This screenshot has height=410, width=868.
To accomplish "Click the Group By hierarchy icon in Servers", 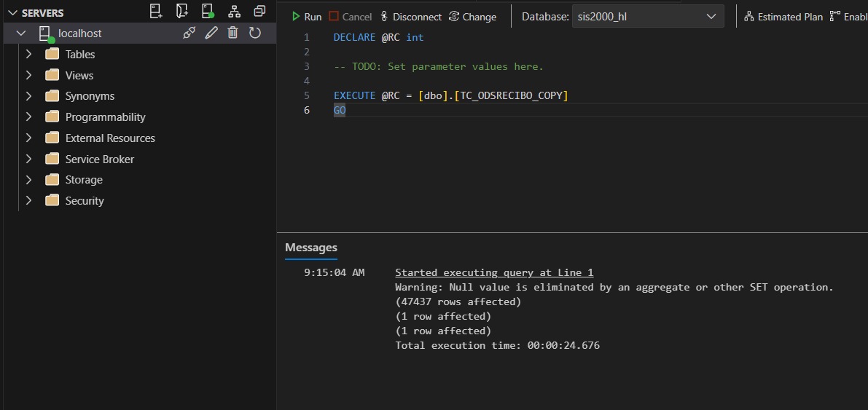I will click(x=234, y=11).
